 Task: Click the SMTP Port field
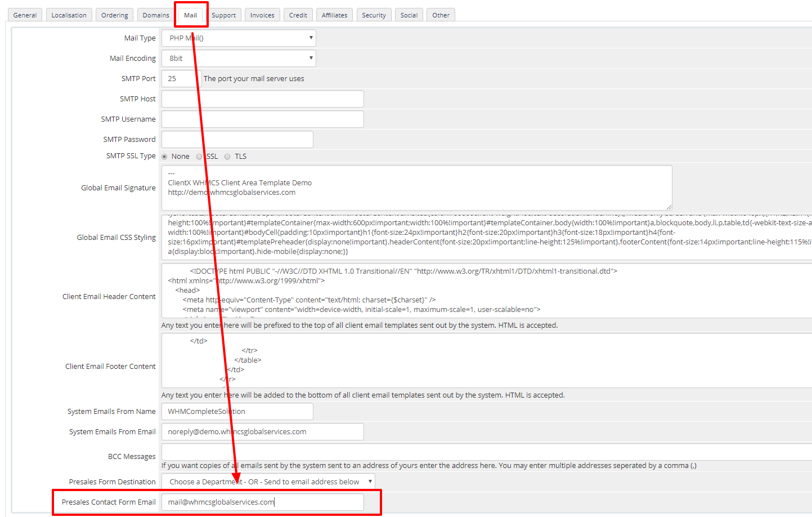coord(180,79)
